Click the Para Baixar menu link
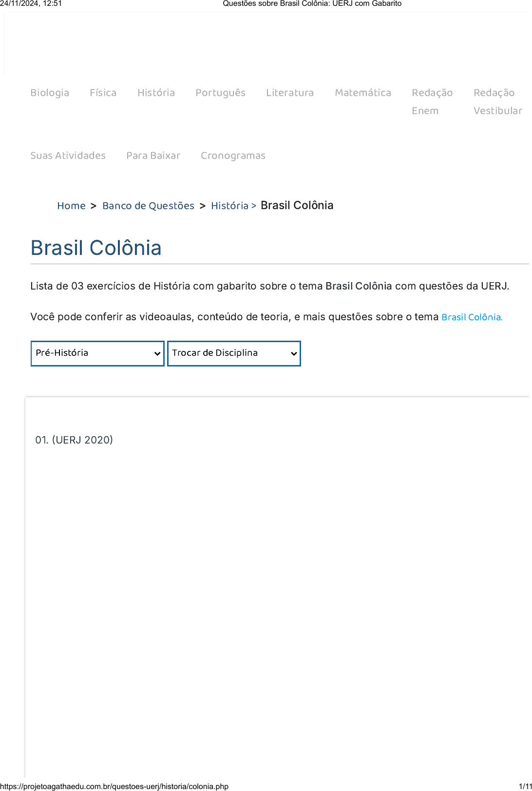This screenshot has height=791, width=532. pyautogui.click(x=153, y=155)
